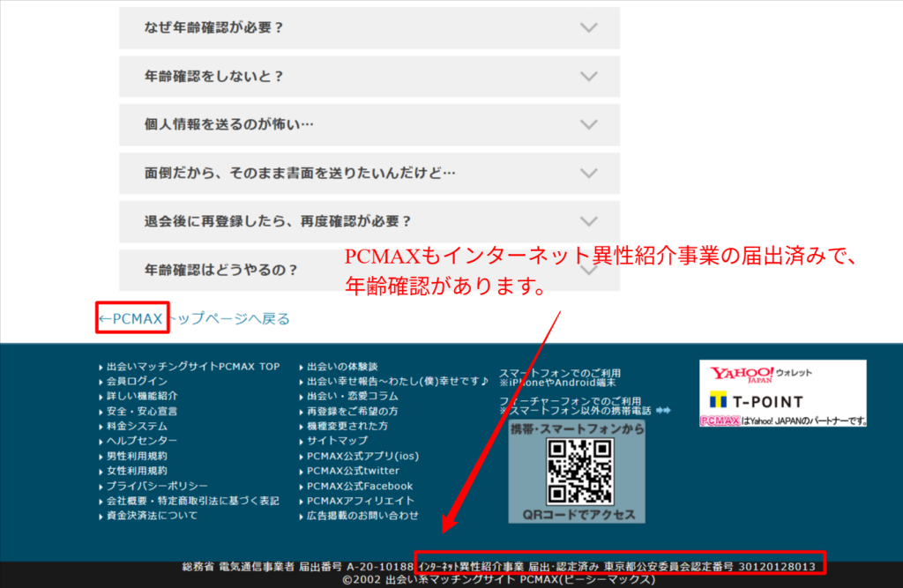Open 広告掲載のお問い合わせ footer link
This screenshot has height=588, width=903.
click(x=362, y=516)
